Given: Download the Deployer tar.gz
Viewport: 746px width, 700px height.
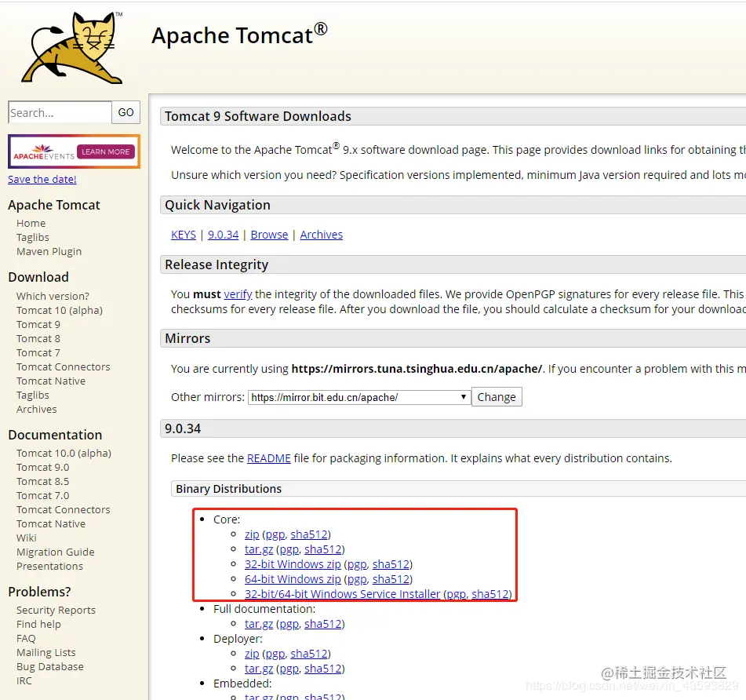Looking at the screenshot, I should tap(259, 669).
